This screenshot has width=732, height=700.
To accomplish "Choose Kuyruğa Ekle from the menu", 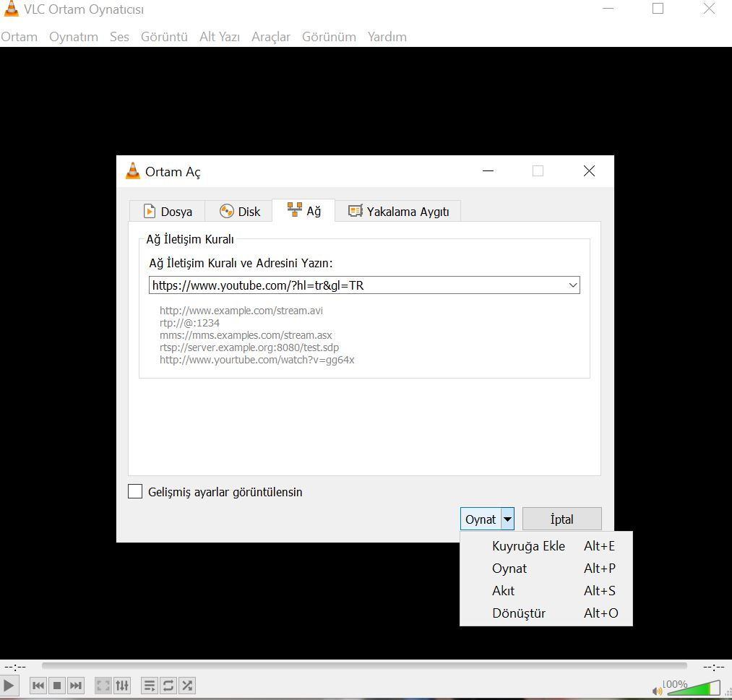I will (x=546, y=546).
